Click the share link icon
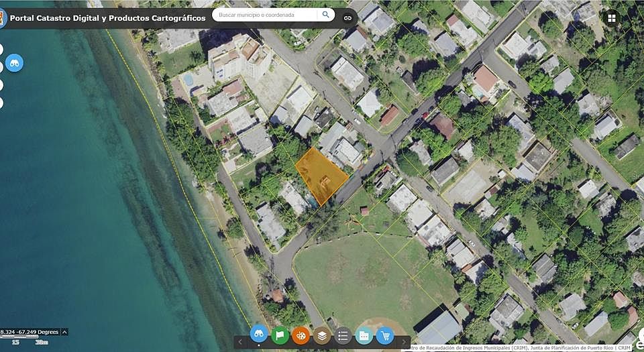 pos(347,18)
